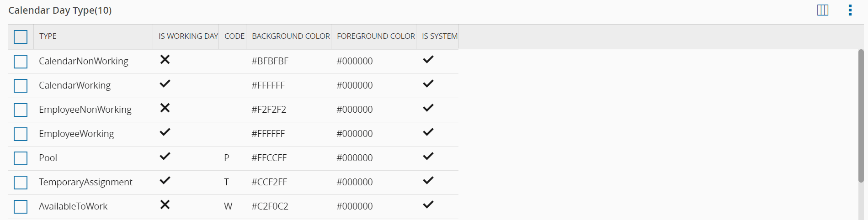Click the X mark in CalendarNonWorking row
Viewport: 868px width, 220px height.
click(165, 60)
